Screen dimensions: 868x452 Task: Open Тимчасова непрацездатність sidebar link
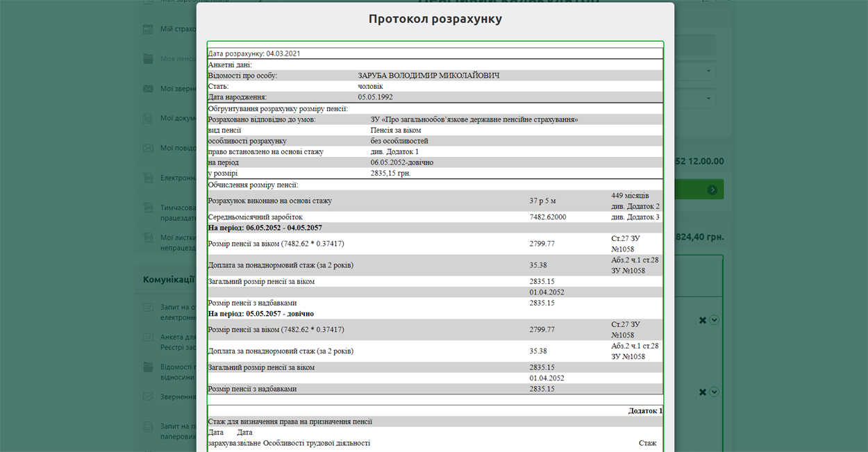178,212
